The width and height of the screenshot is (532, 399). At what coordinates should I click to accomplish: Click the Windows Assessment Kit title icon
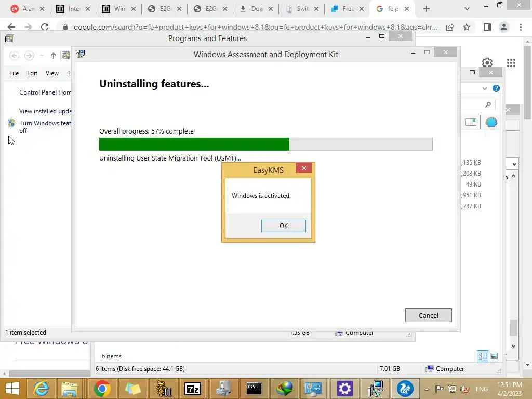point(81,54)
